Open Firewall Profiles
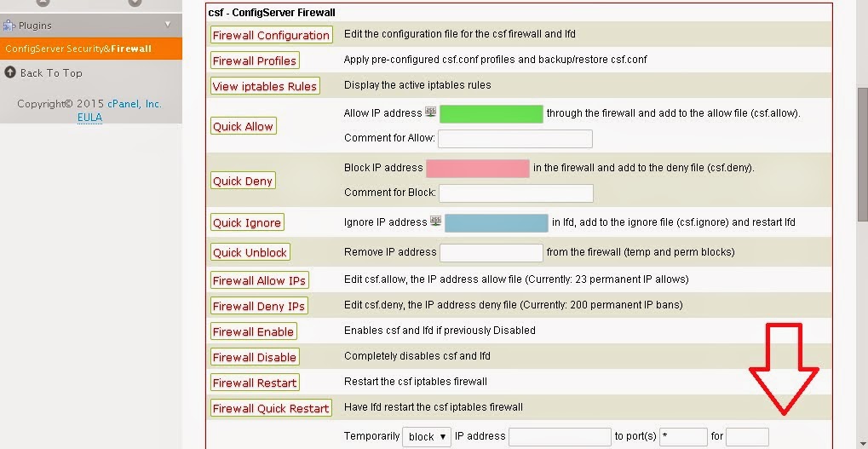Screen dimensions: 868x449 pos(255,60)
